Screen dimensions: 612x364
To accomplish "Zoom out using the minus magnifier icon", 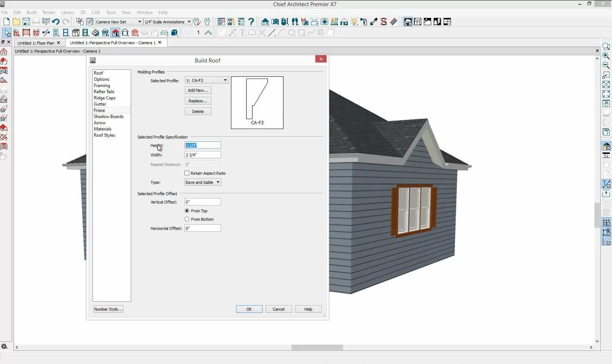I will [x=606, y=65].
